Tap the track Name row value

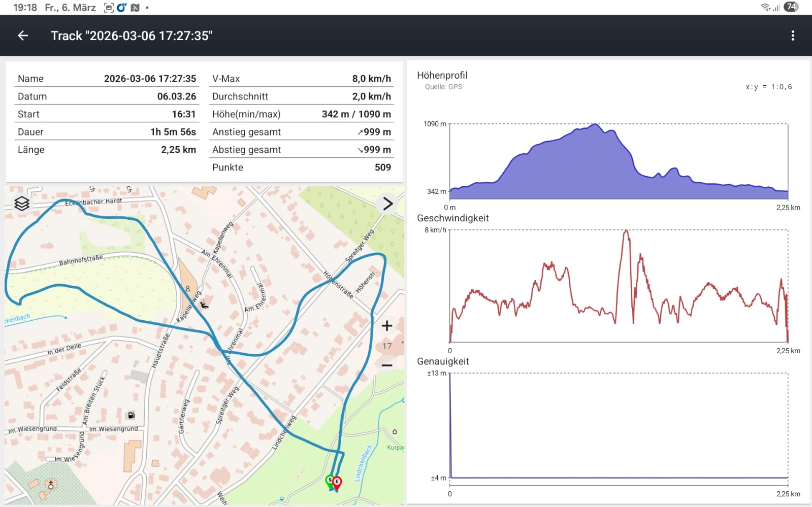point(150,79)
